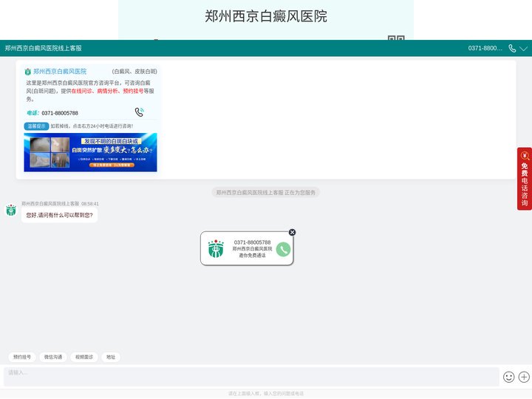Click the customer service avatar
The height and width of the screenshot is (399, 532).
(x=11, y=210)
